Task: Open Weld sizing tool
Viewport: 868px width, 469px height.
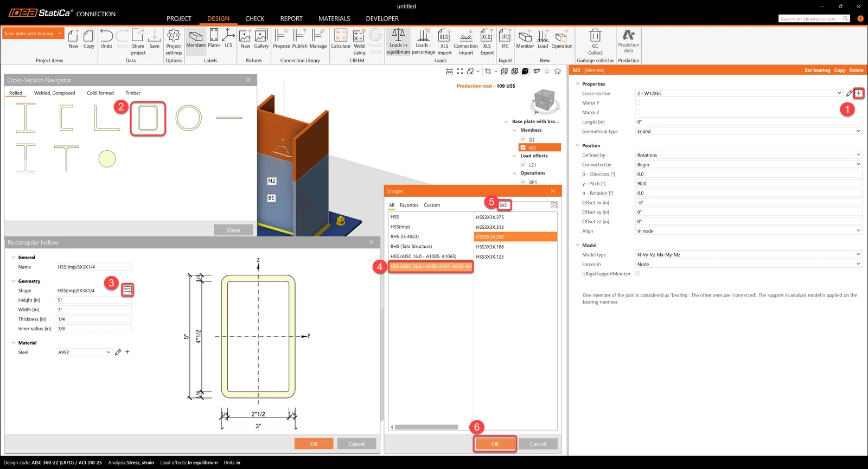Action: 359,42
